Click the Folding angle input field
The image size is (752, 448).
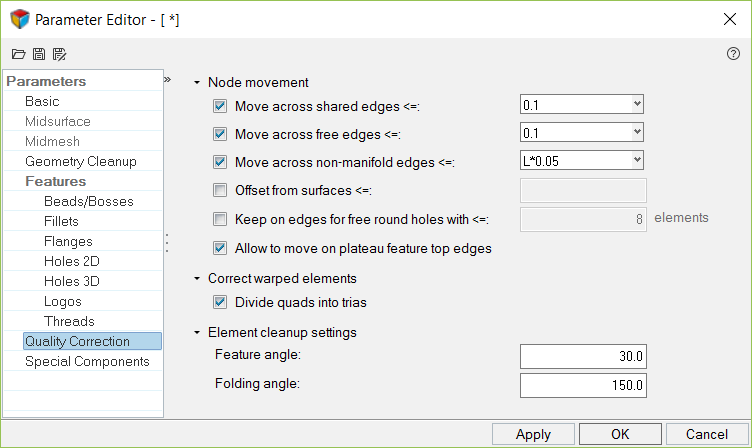pos(584,385)
